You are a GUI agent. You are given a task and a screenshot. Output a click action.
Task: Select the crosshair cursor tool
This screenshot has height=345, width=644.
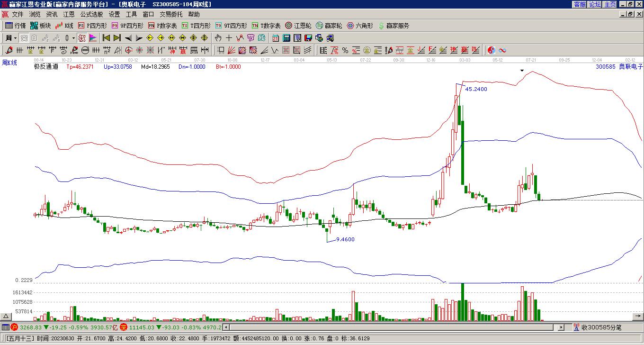[229, 38]
